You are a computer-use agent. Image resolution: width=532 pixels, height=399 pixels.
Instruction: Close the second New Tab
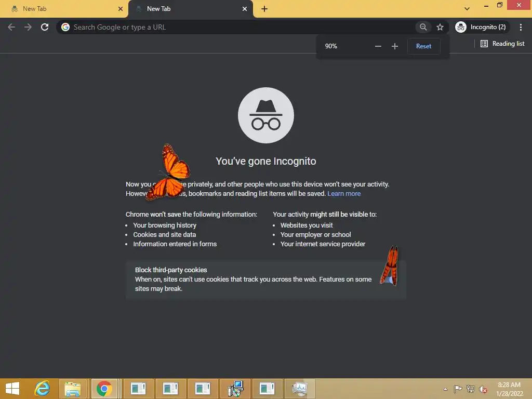point(245,9)
